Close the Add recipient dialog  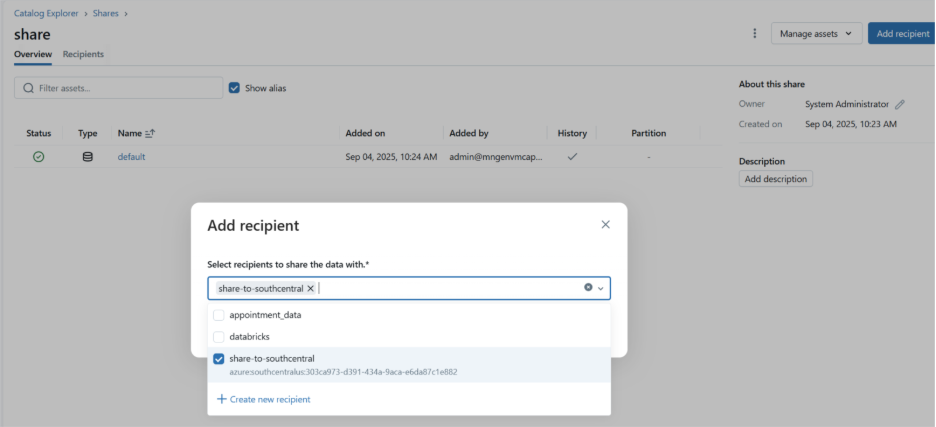click(x=605, y=225)
